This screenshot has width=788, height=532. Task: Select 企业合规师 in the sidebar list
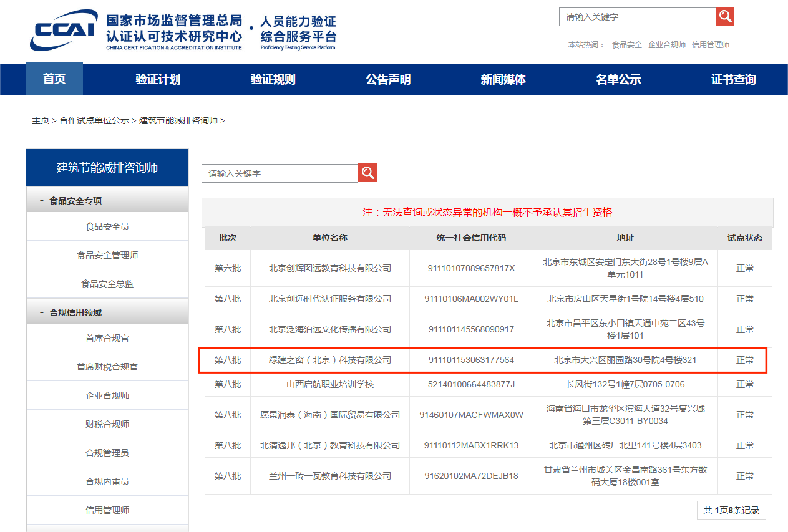(x=107, y=395)
